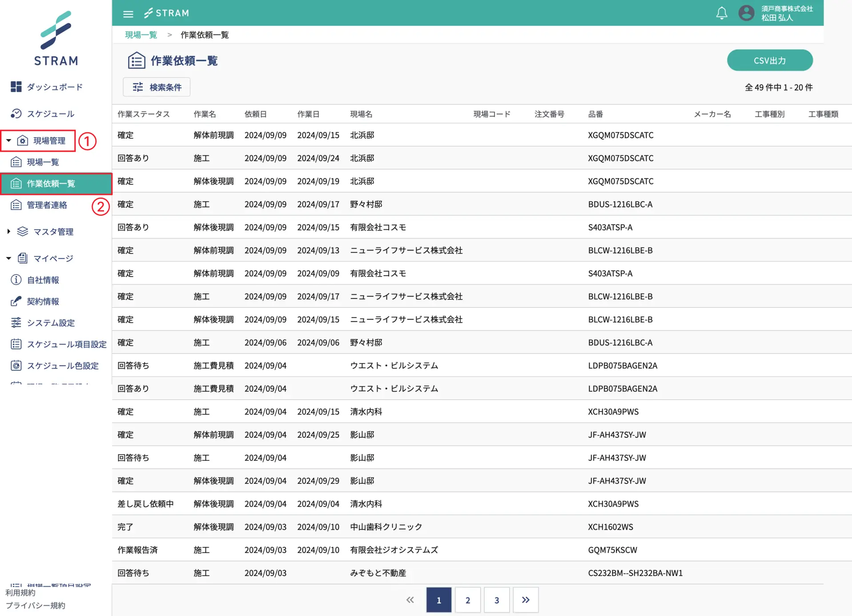Open the hamburger menu icon
This screenshot has height=616, width=852.
coord(128,14)
